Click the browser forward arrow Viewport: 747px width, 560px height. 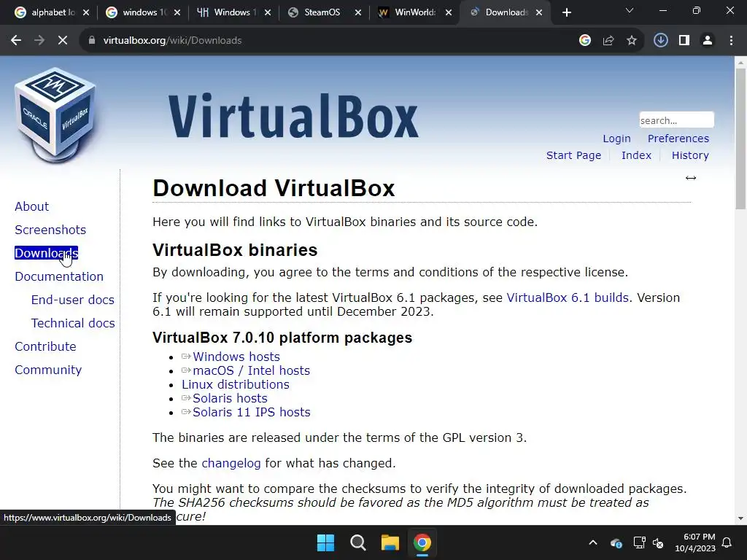click(x=39, y=41)
